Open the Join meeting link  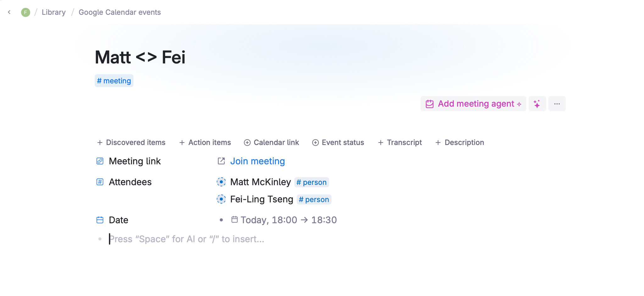coord(258,161)
